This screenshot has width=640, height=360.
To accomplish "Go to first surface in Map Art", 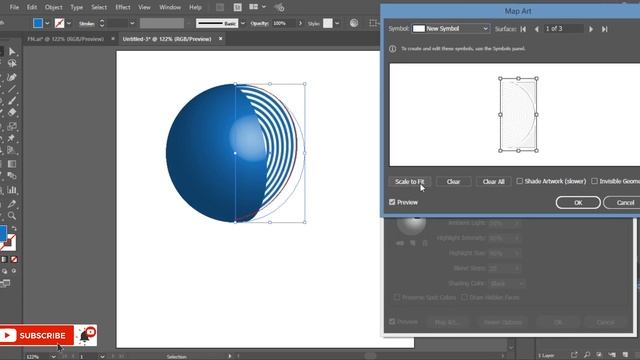I will point(523,29).
